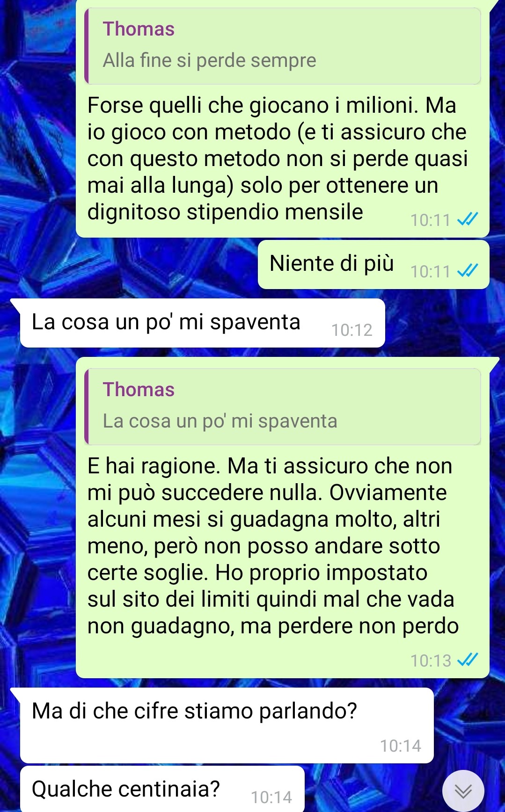The height and width of the screenshot is (812, 505).
Task: Click the 10:11 timestamp of "Niente di più"
Action: click(x=430, y=271)
